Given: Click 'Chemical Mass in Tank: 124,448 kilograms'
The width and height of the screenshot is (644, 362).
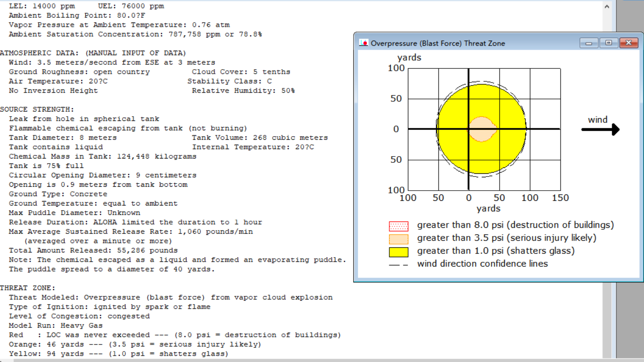Looking at the screenshot, I should 103,157.
